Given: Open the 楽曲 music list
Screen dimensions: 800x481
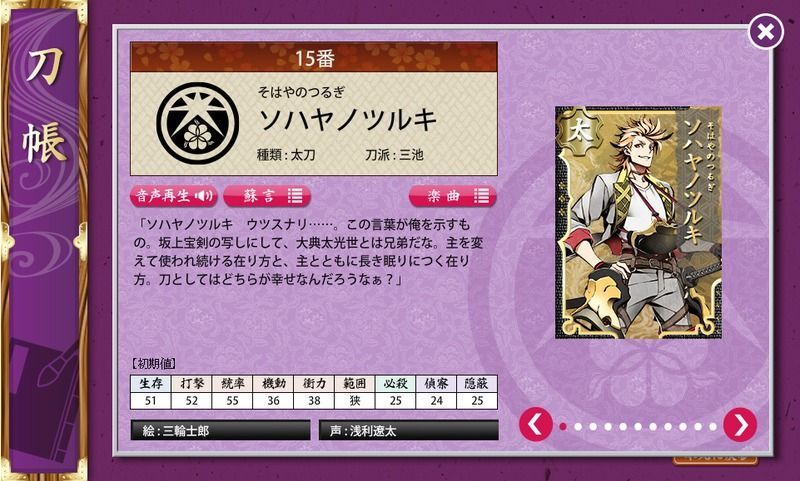Looking at the screenshot, I should 453,196.
